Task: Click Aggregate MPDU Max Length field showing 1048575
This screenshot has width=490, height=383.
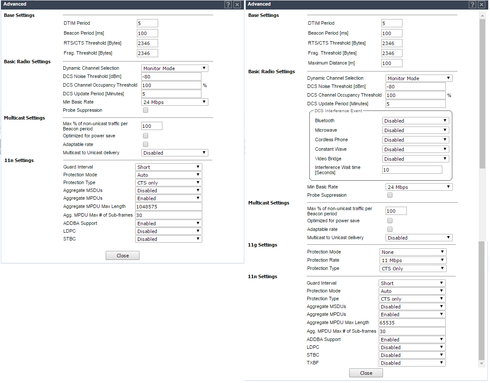Action: pos(169,206)
